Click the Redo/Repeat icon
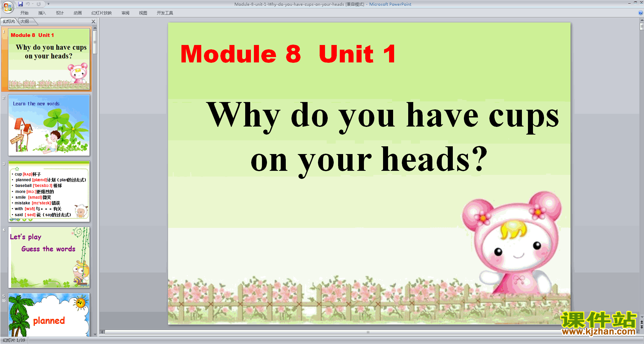 39,4
